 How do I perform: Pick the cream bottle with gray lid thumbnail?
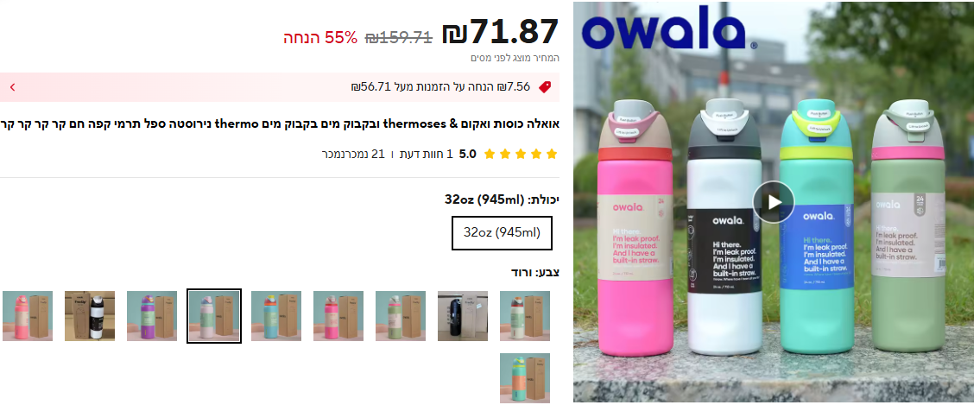point(525,316)
